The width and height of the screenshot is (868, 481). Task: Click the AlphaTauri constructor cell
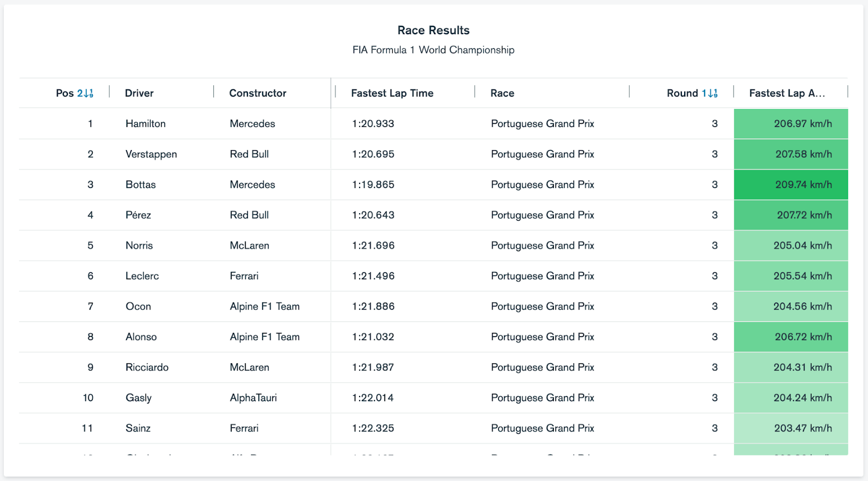pyautogui.click(x=253, y=398)
